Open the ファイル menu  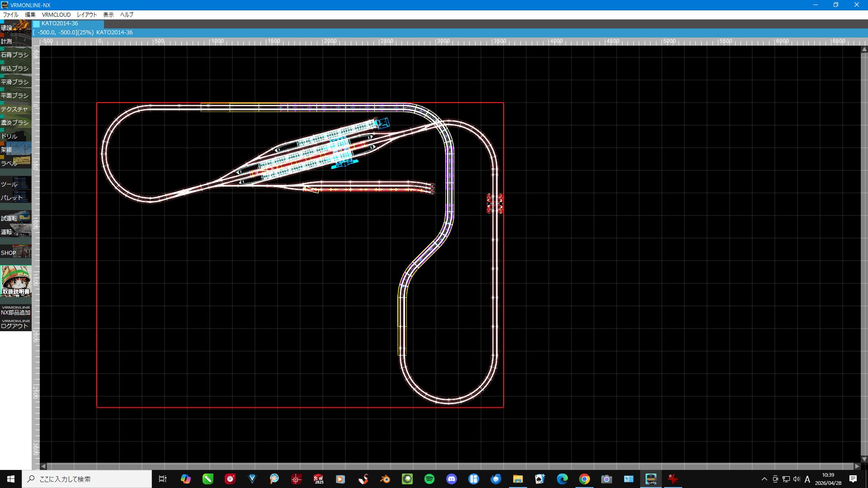coord(11,14)
